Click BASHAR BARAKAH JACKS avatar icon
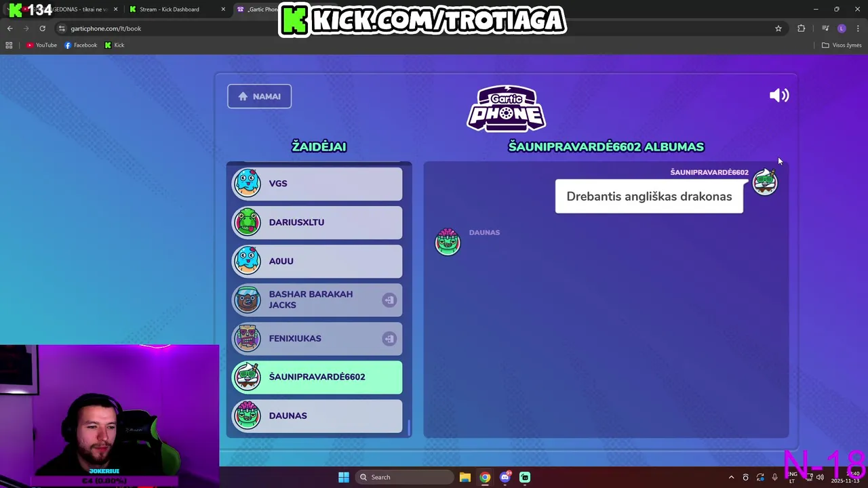The image size is (868, 488). pos(247,300)
